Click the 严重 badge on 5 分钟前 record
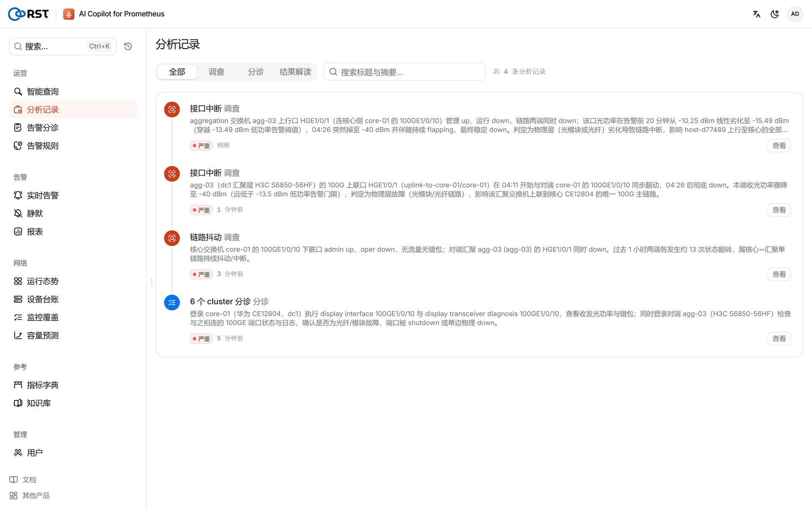The image size is (812, 508). click(x=201, y=339)
